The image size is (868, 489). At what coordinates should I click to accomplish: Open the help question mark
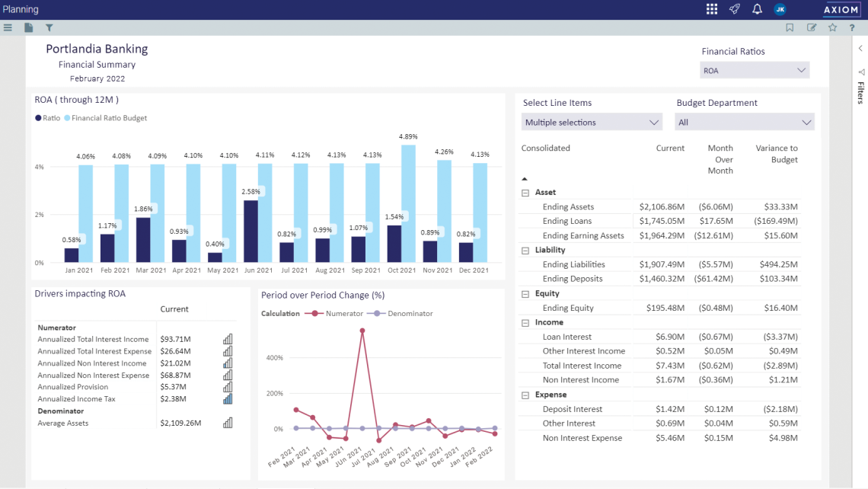[x=852, y=27]
